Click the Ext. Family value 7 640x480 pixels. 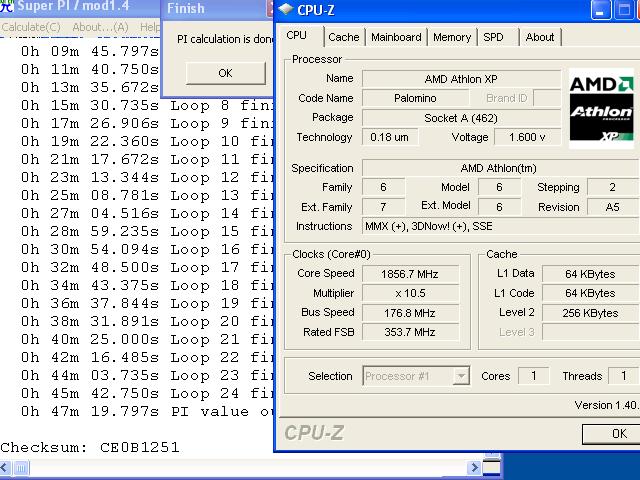(383, 207)
